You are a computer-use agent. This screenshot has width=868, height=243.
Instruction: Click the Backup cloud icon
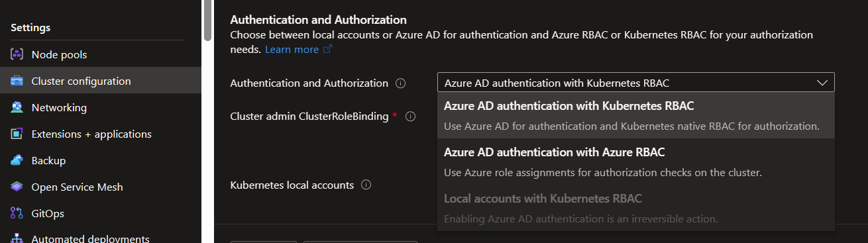[17, 160]
